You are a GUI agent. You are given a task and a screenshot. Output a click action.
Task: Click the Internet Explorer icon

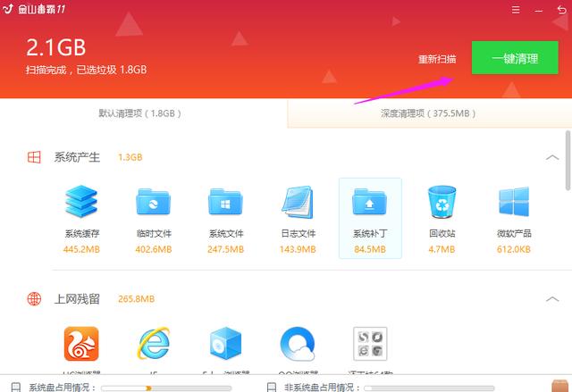(153, 344)
